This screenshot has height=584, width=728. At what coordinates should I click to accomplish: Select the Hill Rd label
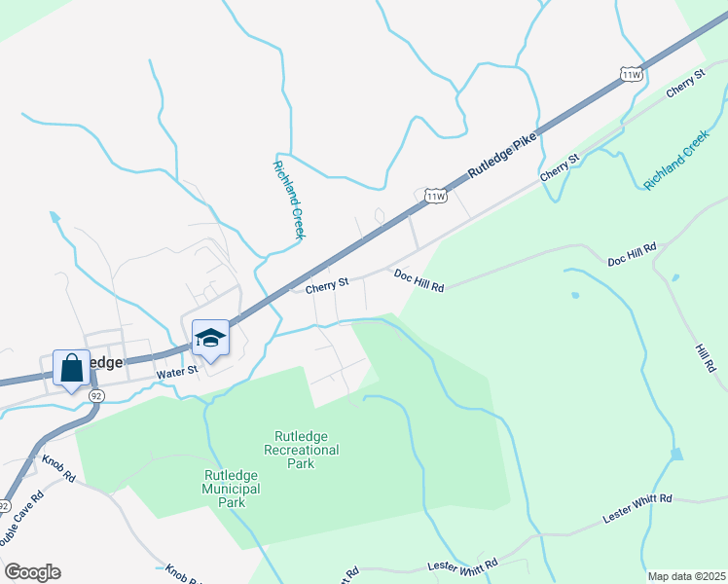click(x=706, y=358)
